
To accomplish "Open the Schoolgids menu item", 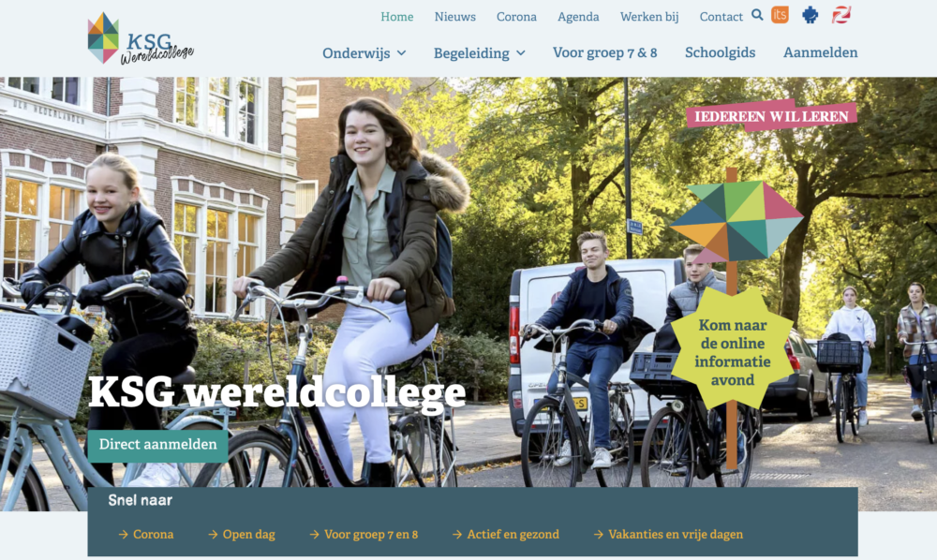I will (720, 52).
